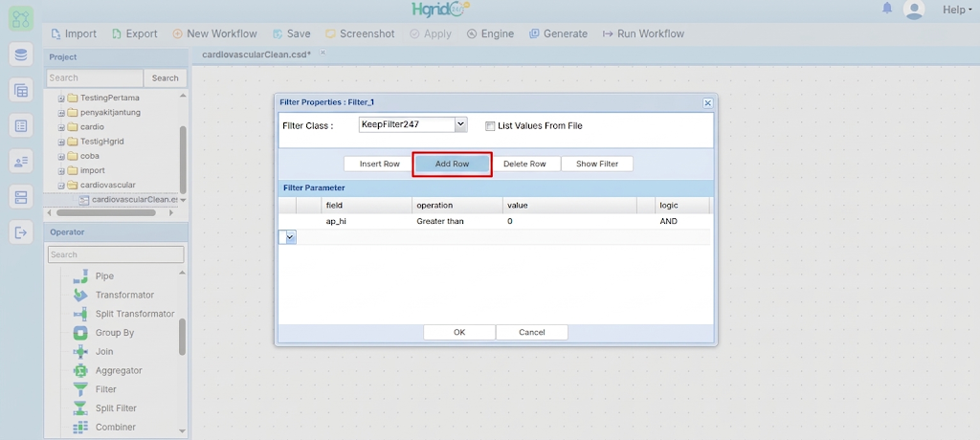Expand the TestigHgrid folder

point(61,142)
